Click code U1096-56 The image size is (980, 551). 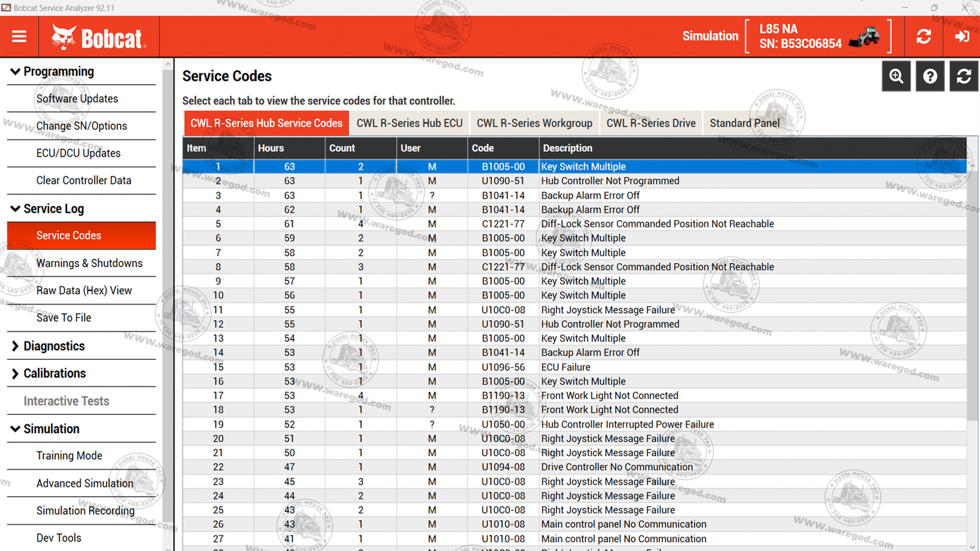pyautogui.click(x=503, y=367)
